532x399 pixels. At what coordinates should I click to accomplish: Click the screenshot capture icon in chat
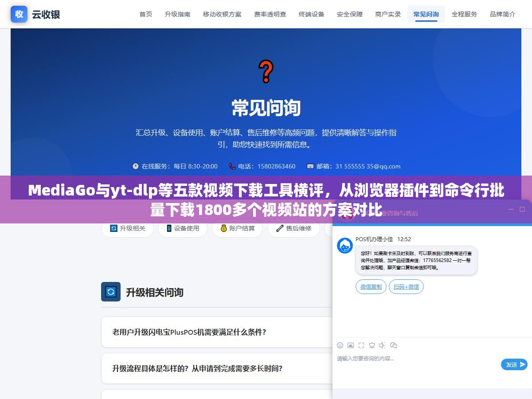tap(361, 345)
